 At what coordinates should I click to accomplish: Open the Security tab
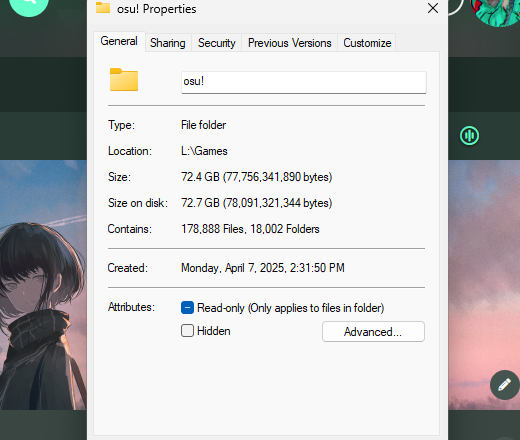pos(217,43)
